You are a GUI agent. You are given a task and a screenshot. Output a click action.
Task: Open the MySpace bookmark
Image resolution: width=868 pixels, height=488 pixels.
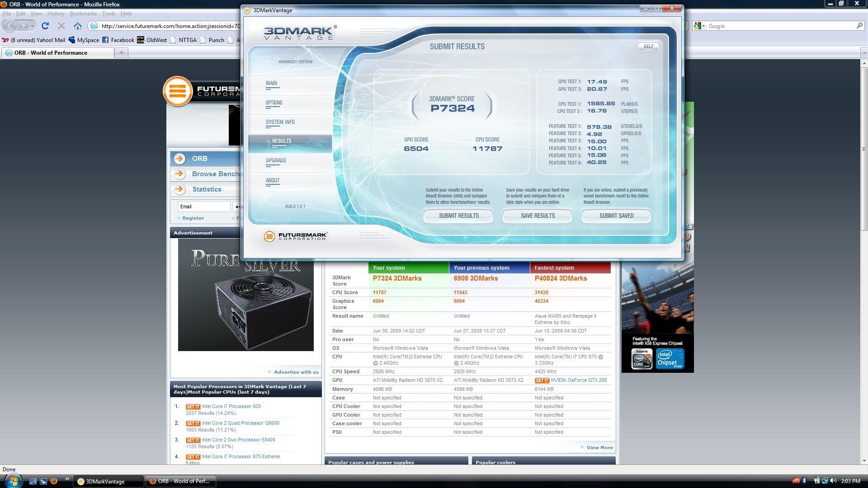point(84,40)
